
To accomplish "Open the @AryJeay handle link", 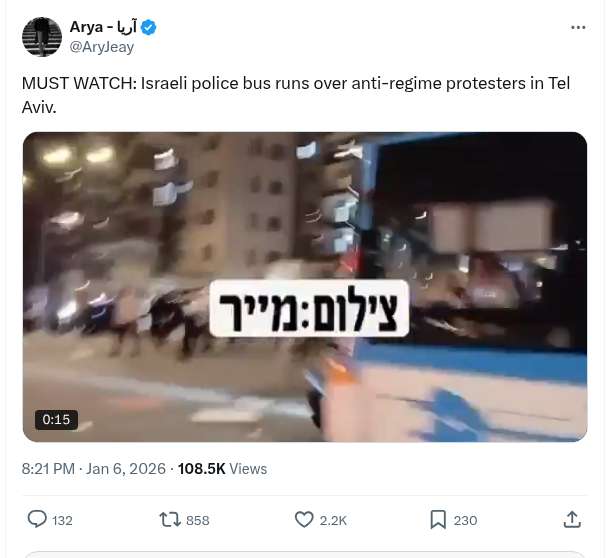I will click(x=102, y=47).
